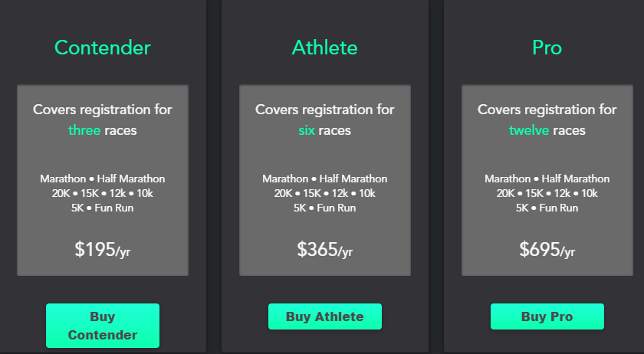Click "Covers registration for" in Pro card
644x354 pixels.
(x=547, y=110)
